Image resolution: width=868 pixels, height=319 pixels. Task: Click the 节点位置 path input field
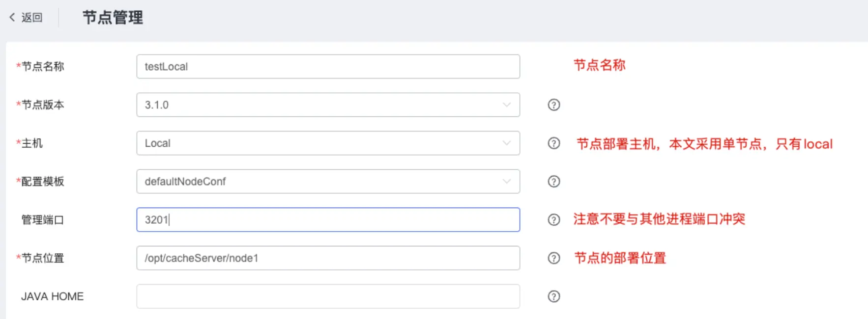[328, 258]
